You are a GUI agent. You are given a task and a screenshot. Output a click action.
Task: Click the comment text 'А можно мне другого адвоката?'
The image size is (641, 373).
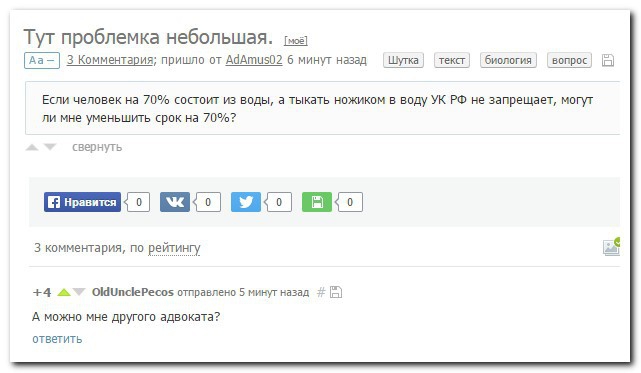coord(126,317)
